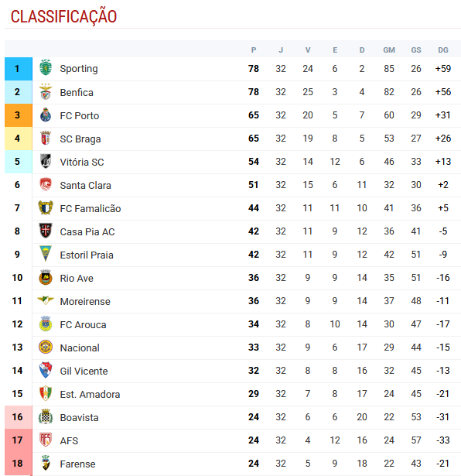The width and height of the screenshot is (461, 476).
Task: Select the FC Porto club logo
Action: (x=46, y=115)
